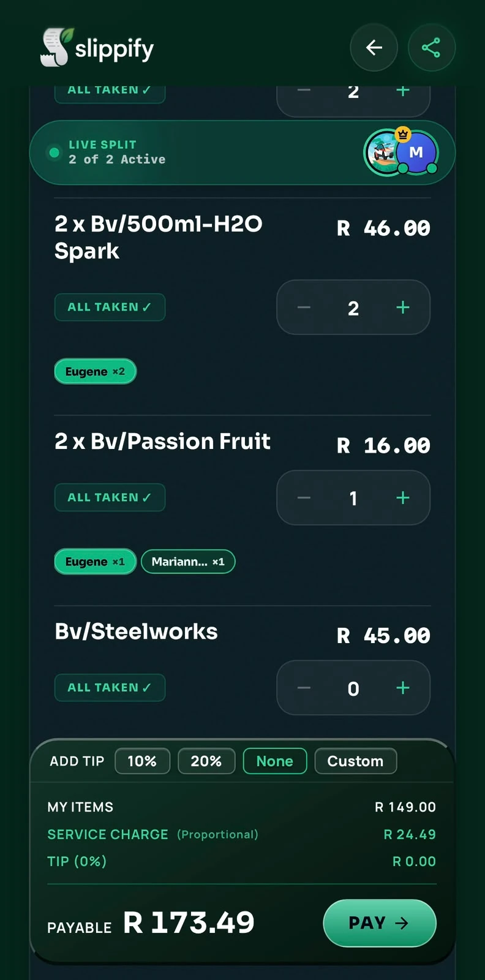Add one Passion Fruit with plus icon
The height and width of the screenshot is (980, 485).
pyautogui.click(x=402, y=498)
